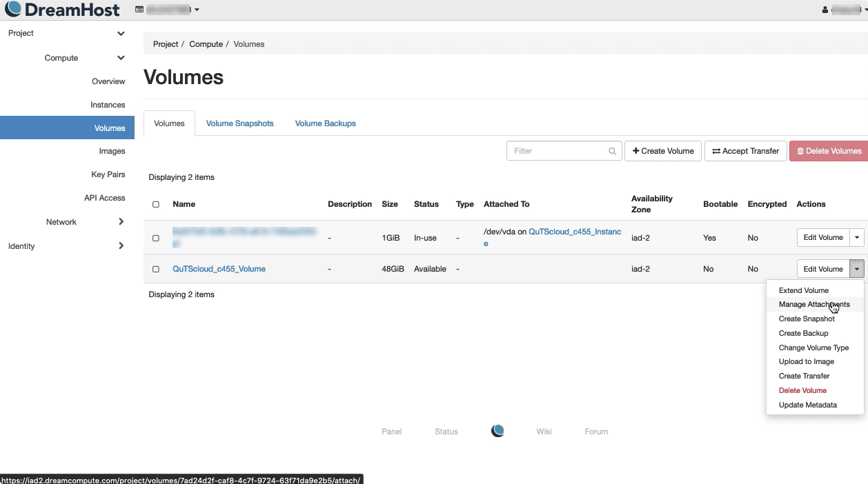Switch to the Volume Snapshots tab
868x484 pixels.
239,123
